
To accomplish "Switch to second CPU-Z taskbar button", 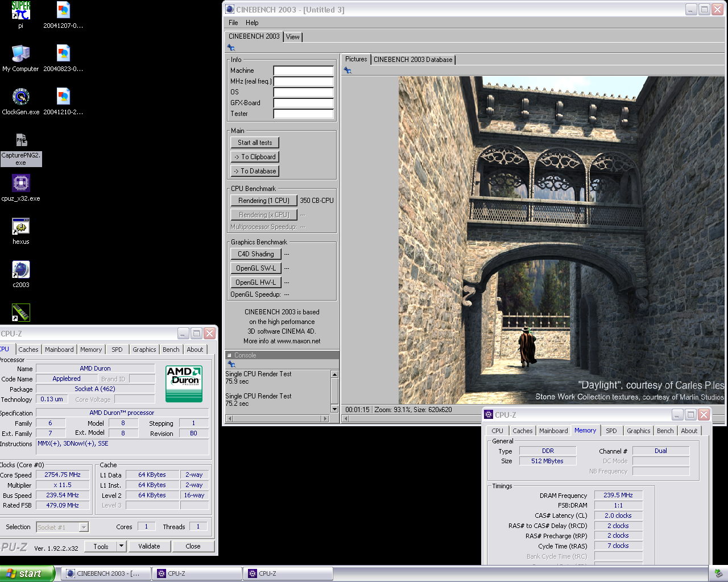I will click(288, 573).
